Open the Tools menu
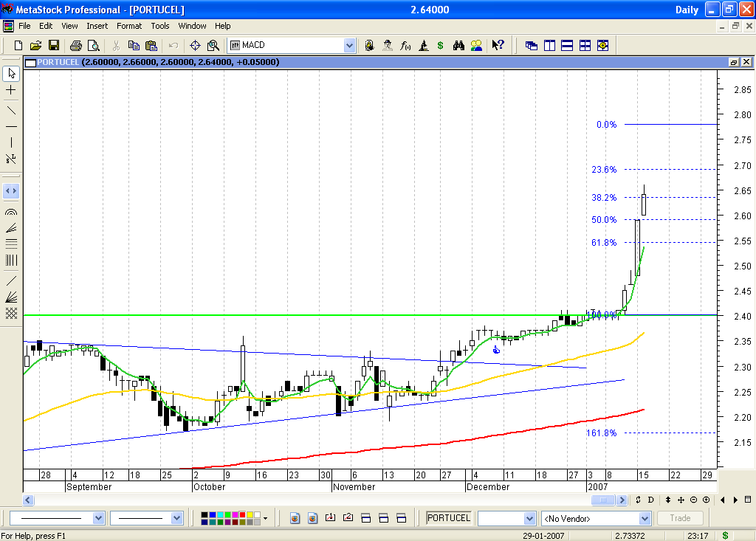Screen dimensions: 756x541 pos(160,26)
